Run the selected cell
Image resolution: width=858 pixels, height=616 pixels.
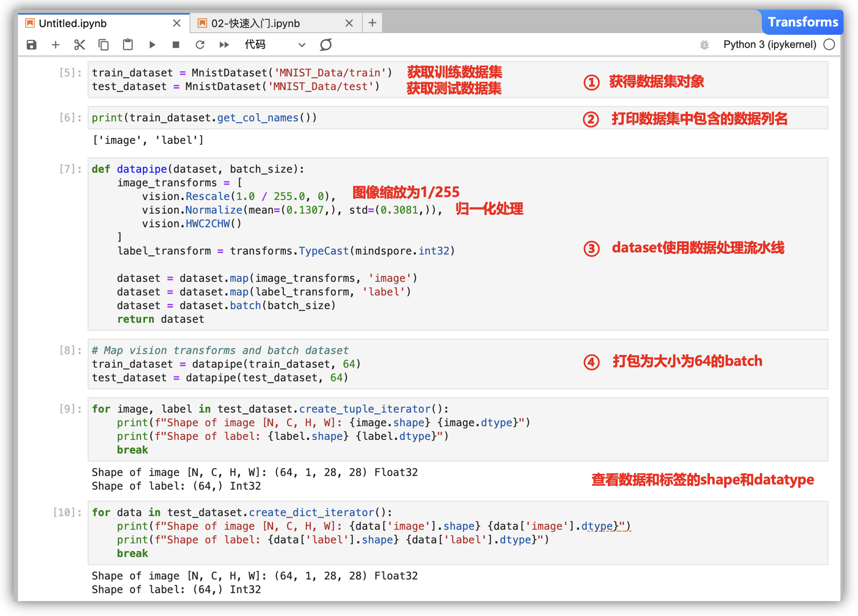point(152,45)
